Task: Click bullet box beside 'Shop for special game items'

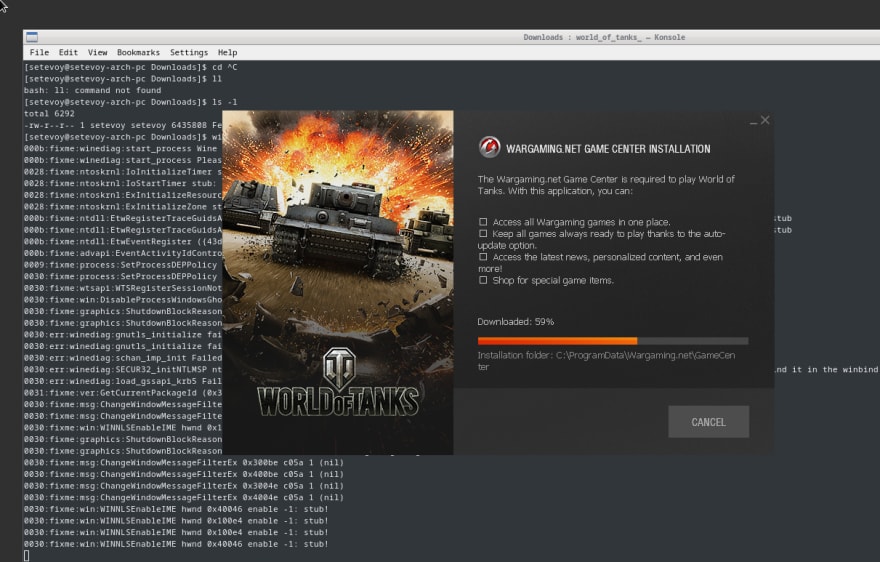Action: [483, 280]
